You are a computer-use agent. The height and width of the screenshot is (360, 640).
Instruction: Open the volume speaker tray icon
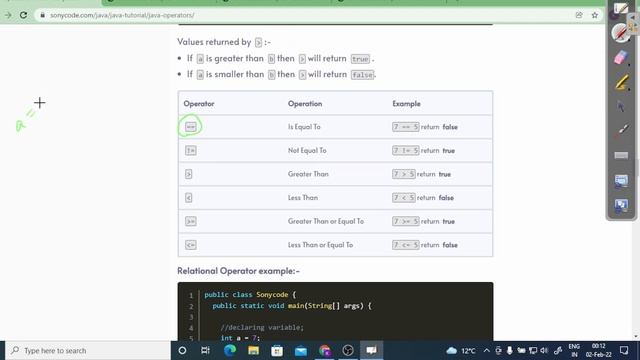click(x=544, y=350)
